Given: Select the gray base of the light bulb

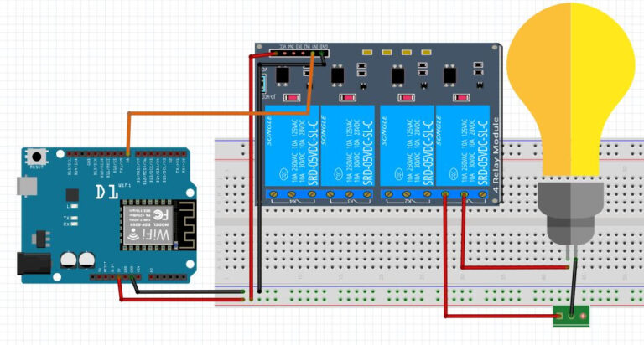Looking at the screenshot, I should click(570, 209).
